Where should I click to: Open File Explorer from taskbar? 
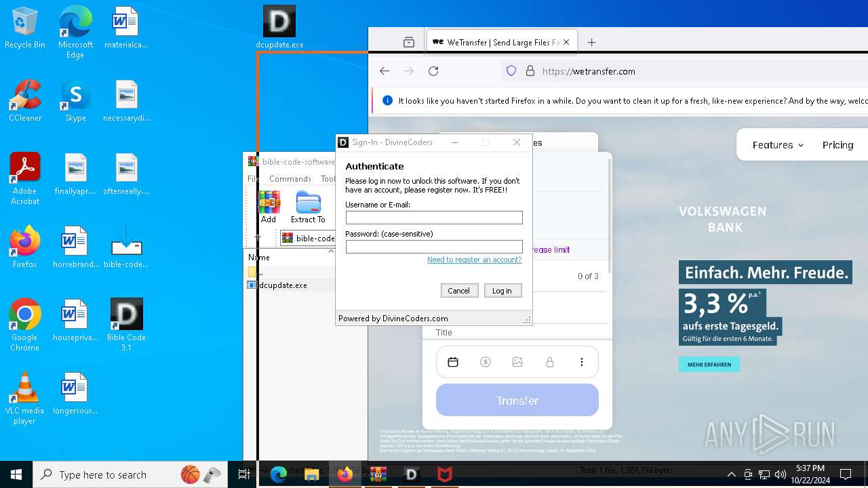coord(312,474)
